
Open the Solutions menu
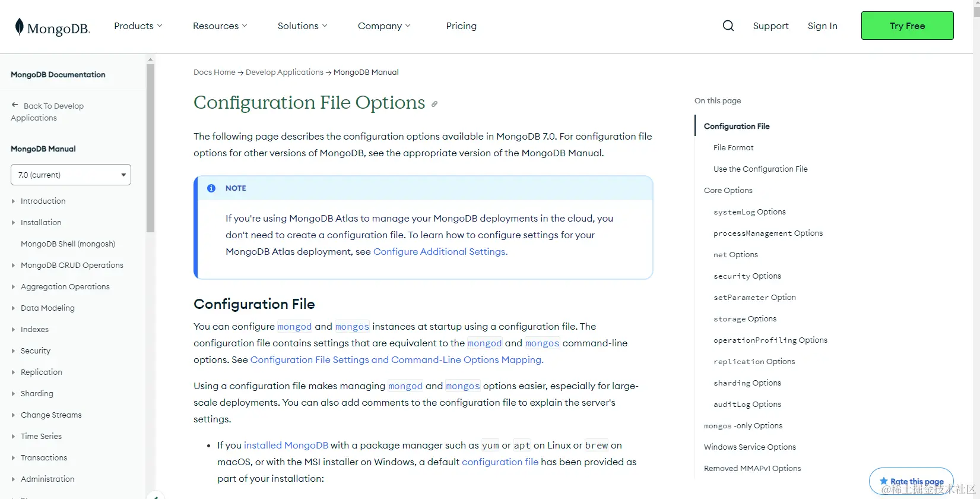click(x=303, y=26)
